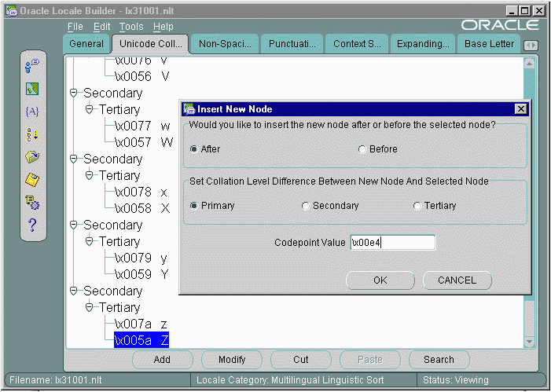Click the Open folder icon
This screenshot has width=551, height=392.
[32, 157]
